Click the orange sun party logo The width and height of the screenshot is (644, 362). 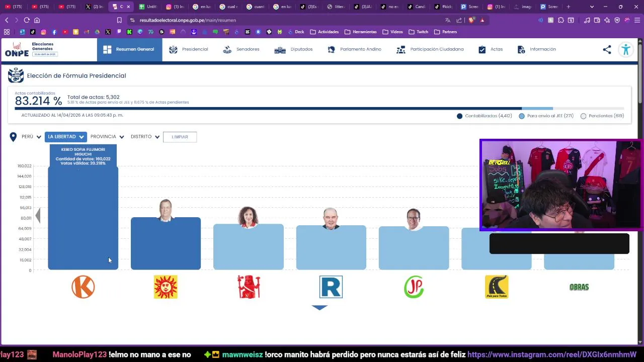point(166,287)
